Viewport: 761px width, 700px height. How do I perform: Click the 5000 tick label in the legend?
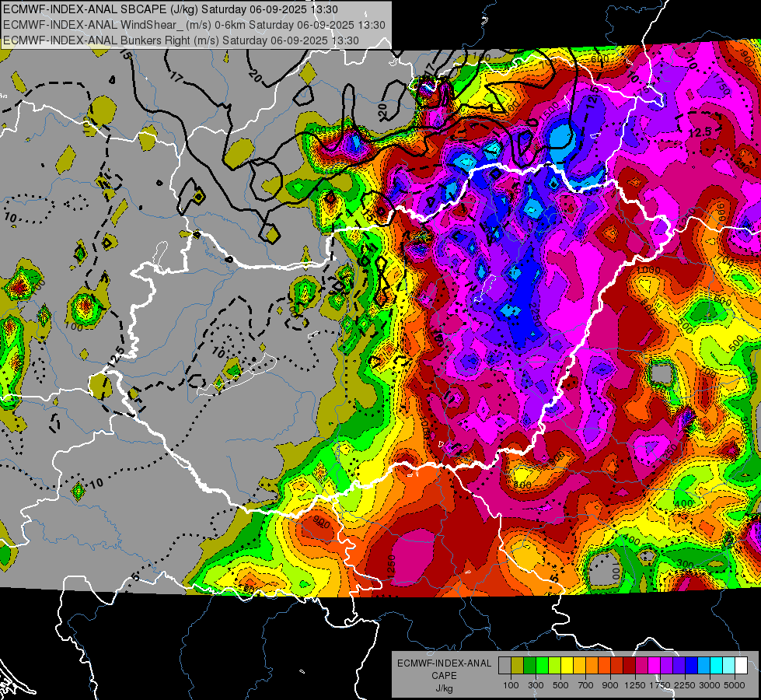point(735,685)
